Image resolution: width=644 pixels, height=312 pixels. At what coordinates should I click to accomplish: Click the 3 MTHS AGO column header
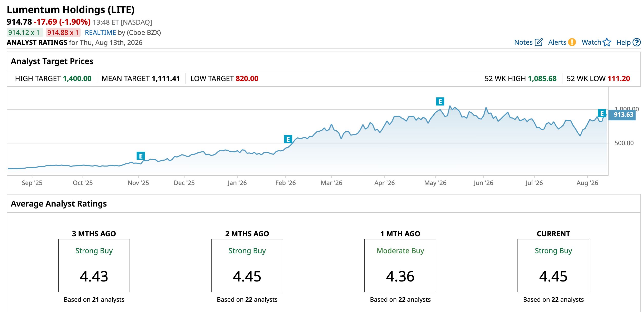(94, 234)
